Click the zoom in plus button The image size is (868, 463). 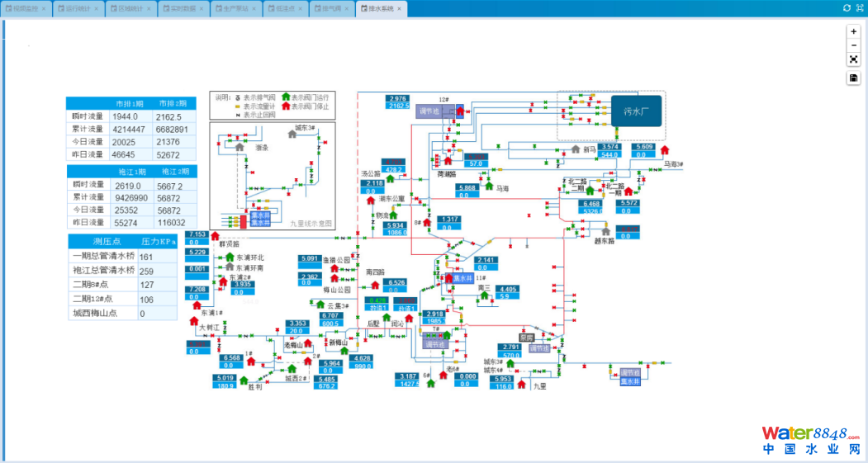[854, 31]
